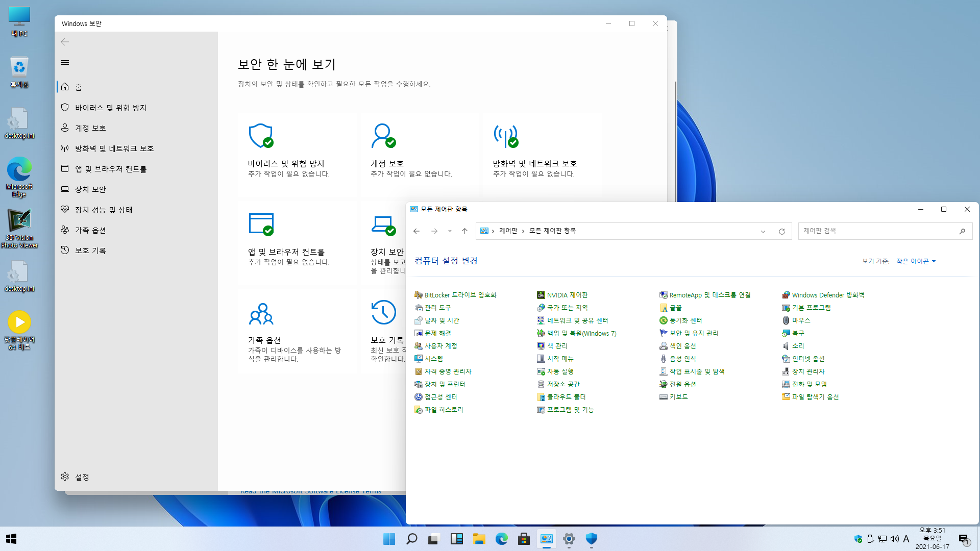
Task: Open Windows Defender 방화벽 item
Action: [x=823, y=295]
